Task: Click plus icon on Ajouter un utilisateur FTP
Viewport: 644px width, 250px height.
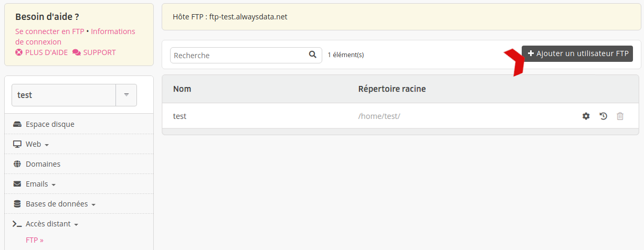Action: pyautogui.click(x=531, y=53)
